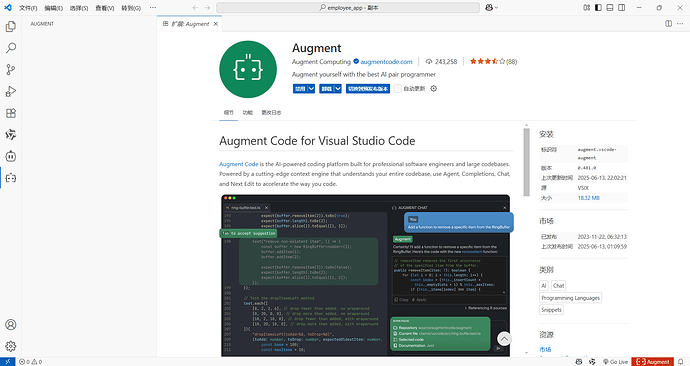The width and height of the screenshot is (690, 366).
Task: Select the AI category tag
Action: [x=544, y=285]
